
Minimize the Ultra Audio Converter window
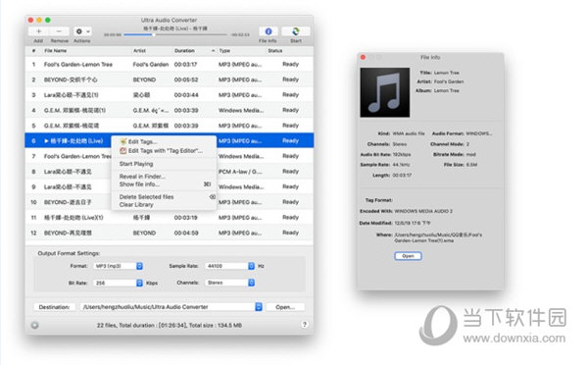point(39,21)
